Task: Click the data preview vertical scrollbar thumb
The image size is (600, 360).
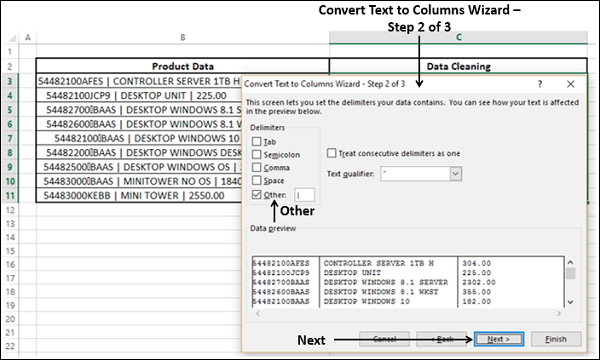Action: [570, 273]
